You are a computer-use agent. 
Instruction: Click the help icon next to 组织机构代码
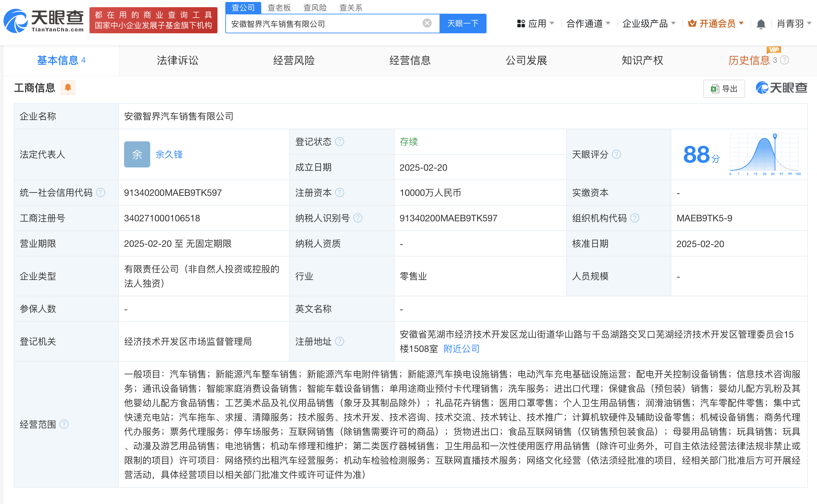(634, 218)
